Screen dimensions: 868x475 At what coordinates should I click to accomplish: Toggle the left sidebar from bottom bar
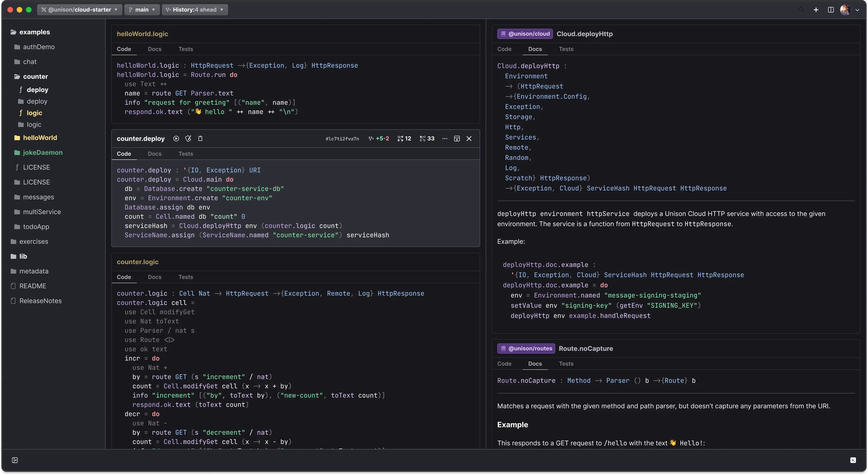[15, 460]
